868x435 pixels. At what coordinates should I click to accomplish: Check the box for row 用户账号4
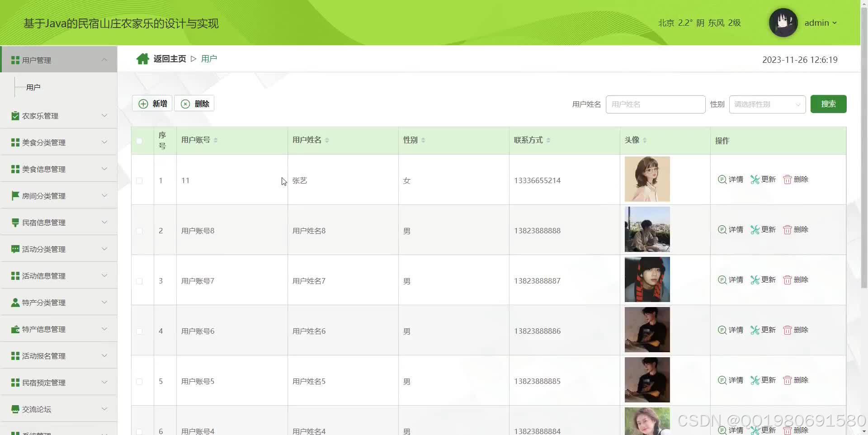139,431
